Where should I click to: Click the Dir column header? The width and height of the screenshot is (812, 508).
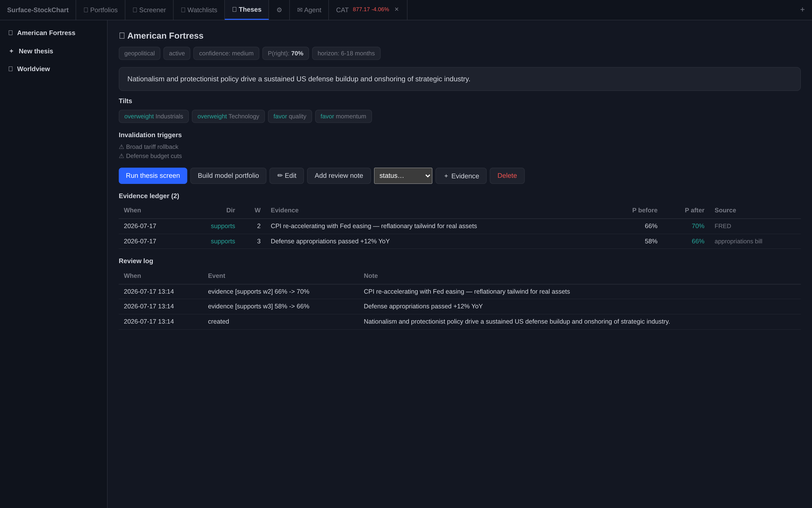coord(230,210)
